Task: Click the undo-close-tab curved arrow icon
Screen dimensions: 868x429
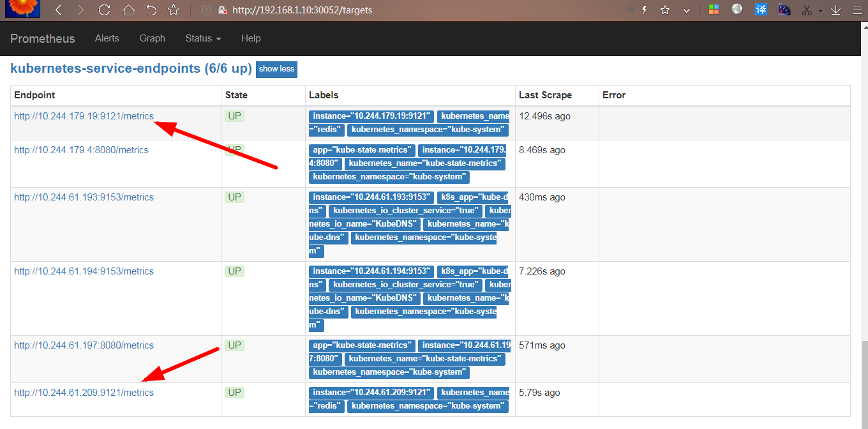Action: 151,10
